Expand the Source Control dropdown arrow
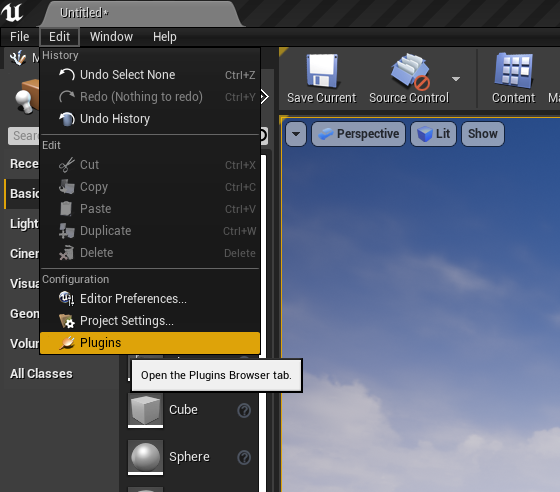Viewport: 560px width, 492px height. pos(456,79)
